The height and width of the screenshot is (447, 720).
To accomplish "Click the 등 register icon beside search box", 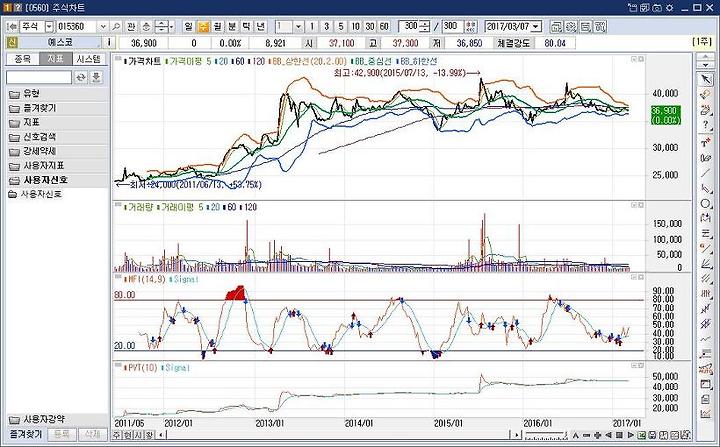I will pos(96,77).
